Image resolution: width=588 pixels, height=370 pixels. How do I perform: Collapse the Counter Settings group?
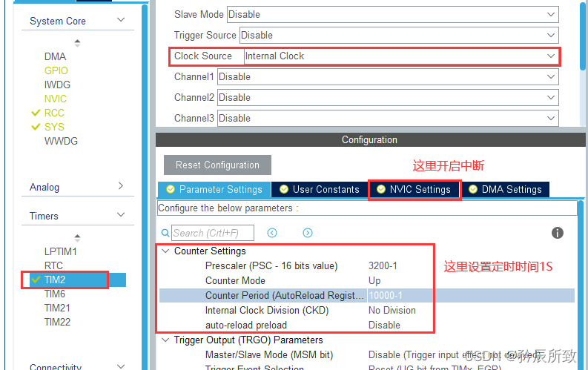click(x=165, y=251)
